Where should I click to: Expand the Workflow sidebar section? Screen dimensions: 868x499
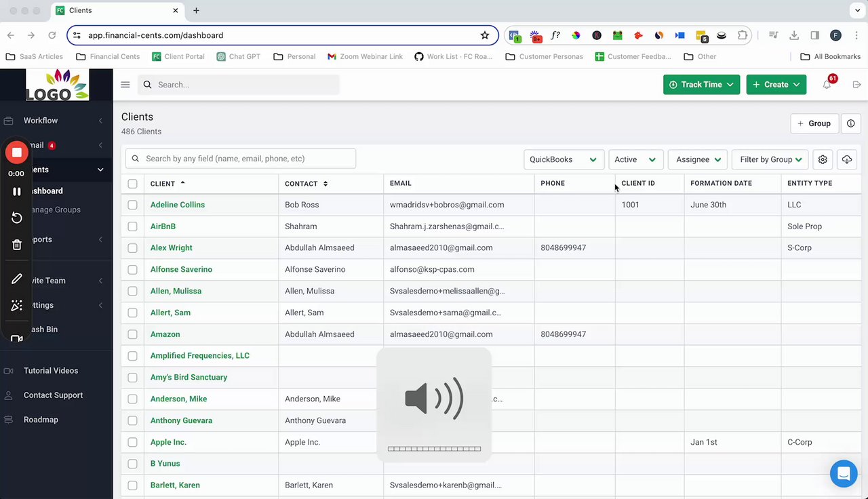tap(56, 121)
